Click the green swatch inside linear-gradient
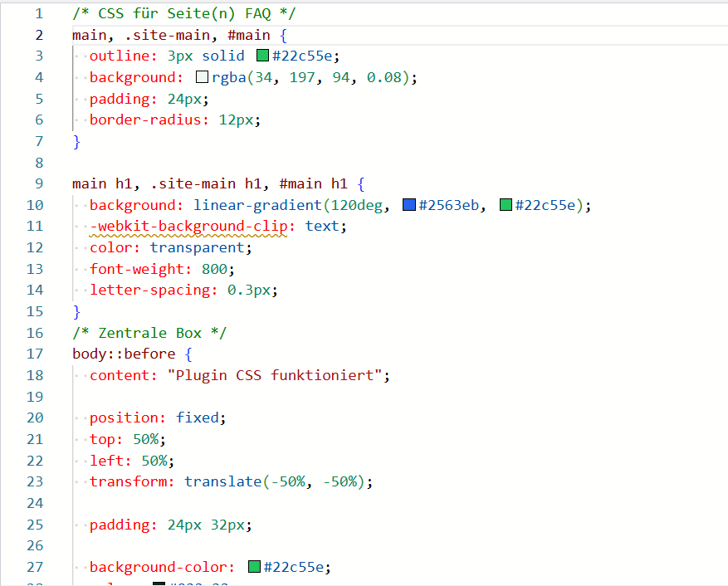This screenshot has height=586, width=728. pos(506,205)
